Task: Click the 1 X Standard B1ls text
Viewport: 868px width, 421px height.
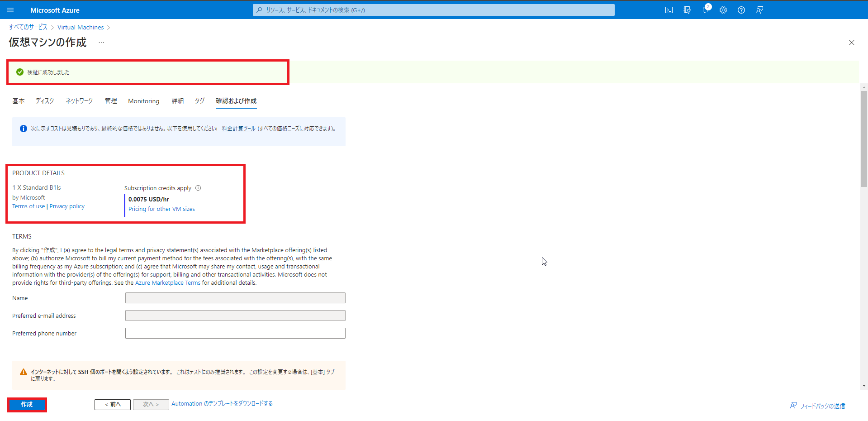Action: (x=37, y=187)
